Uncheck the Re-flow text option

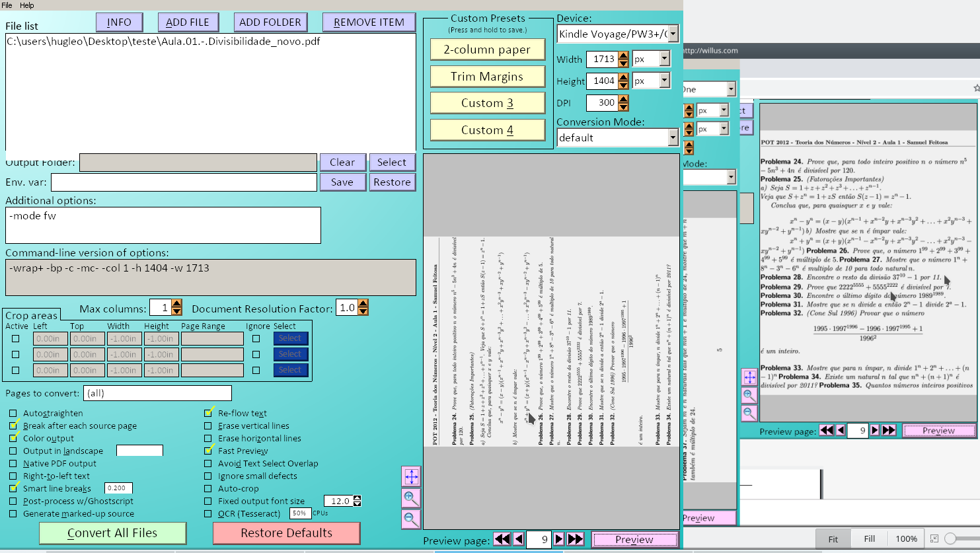click(x=208, y=414)
